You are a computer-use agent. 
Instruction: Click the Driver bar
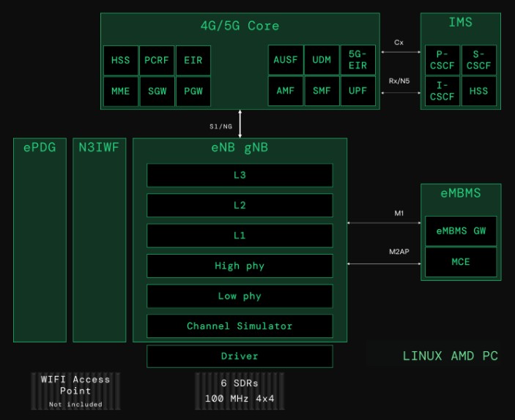[240, 356]
